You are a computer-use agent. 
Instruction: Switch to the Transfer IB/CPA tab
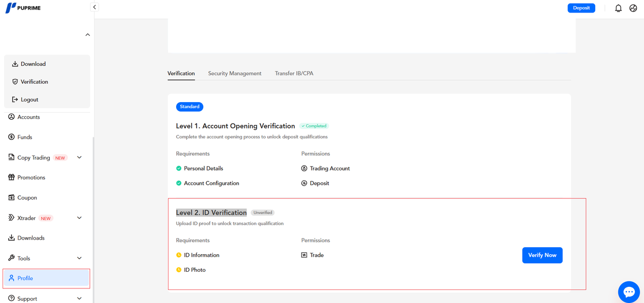tap(294, 73)
